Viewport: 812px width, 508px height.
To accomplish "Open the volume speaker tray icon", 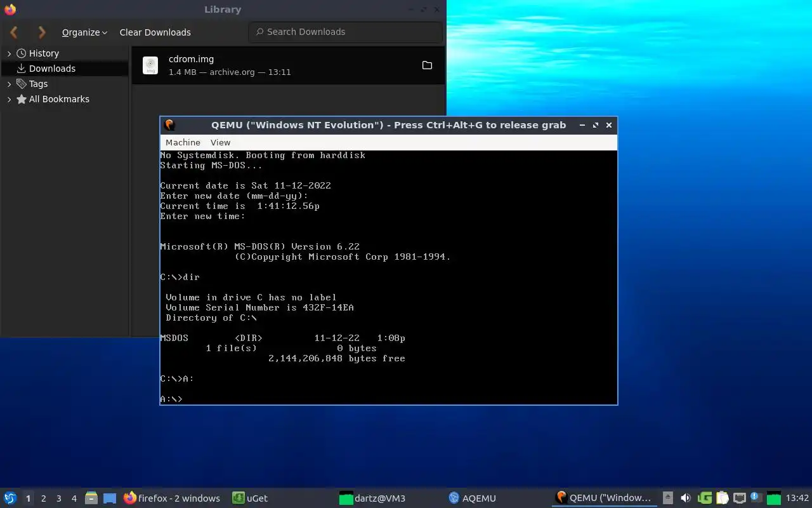I will coord(686,498).
